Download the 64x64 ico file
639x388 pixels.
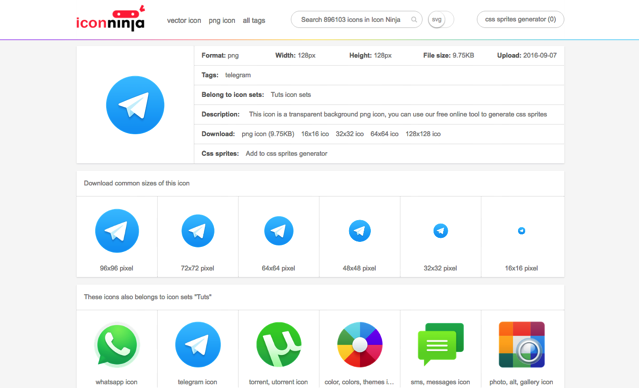tap(384, 134)
